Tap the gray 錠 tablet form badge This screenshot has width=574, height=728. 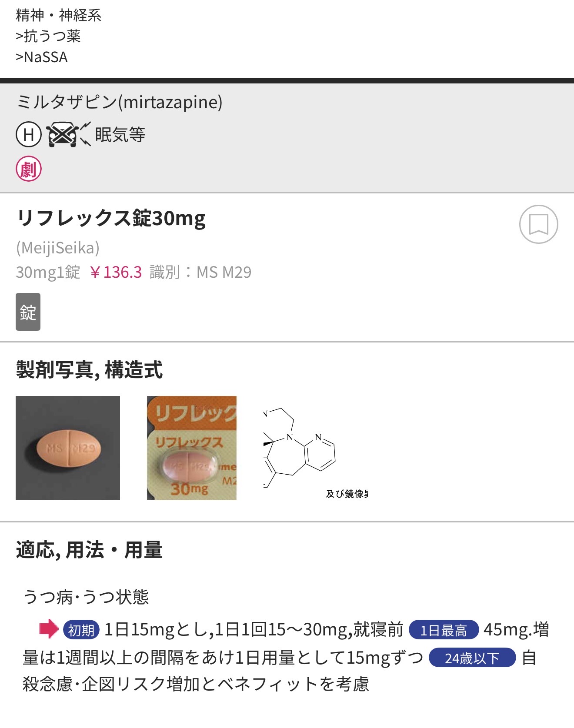28,312
